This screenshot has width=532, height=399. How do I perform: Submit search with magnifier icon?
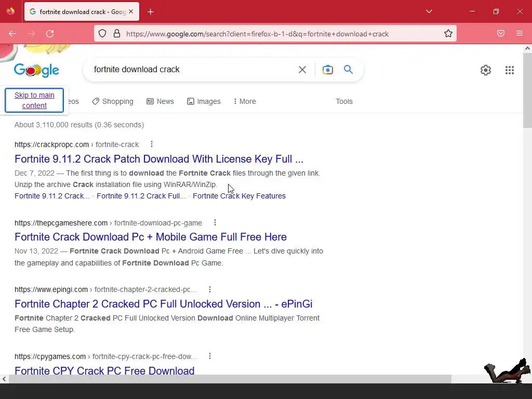click(x=348, y=70)
